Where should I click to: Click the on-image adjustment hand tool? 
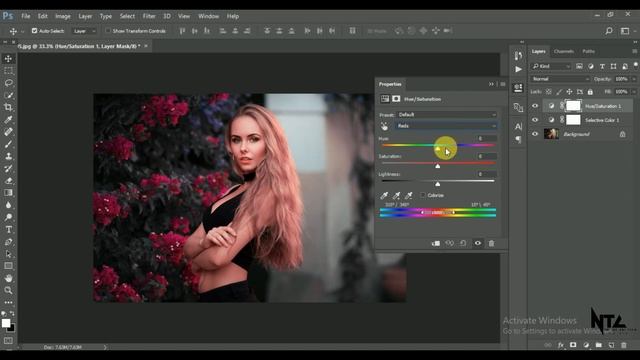pyautogui.click(x=384, y=127)
